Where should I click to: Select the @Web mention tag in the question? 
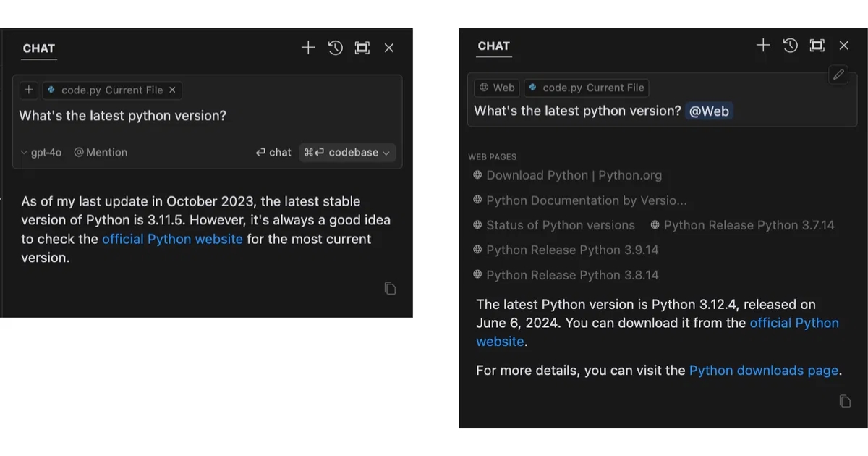[709, 111]
